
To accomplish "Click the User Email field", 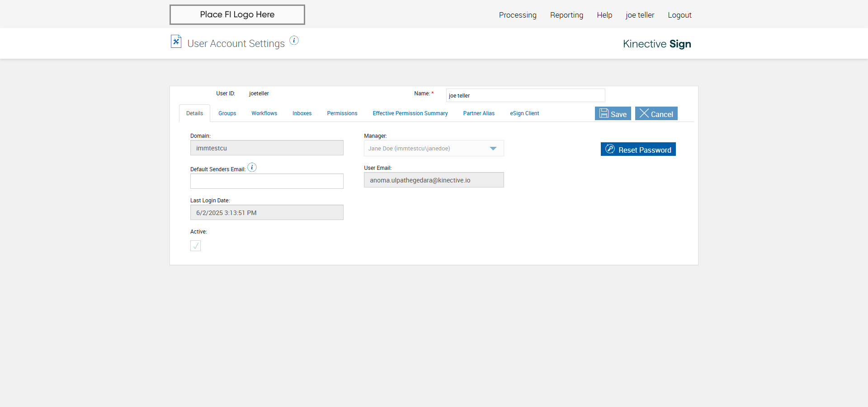I will pos(434,180).
